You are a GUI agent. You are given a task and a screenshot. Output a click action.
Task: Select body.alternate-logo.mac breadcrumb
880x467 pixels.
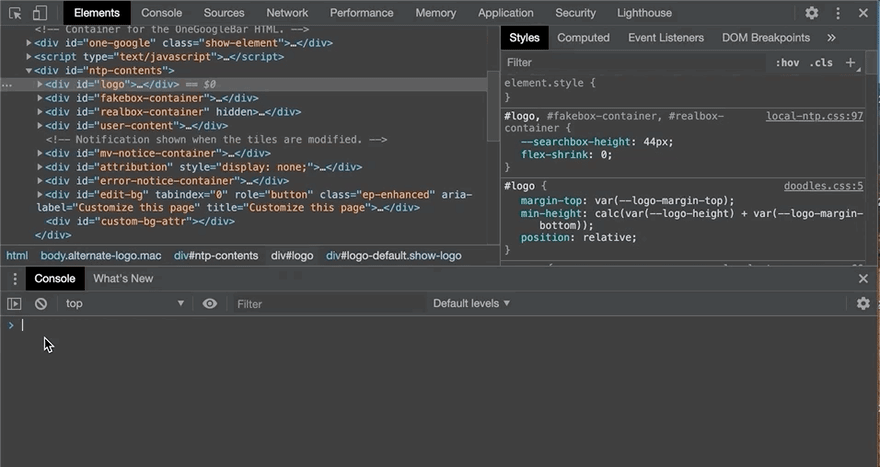tap(100, 255)
